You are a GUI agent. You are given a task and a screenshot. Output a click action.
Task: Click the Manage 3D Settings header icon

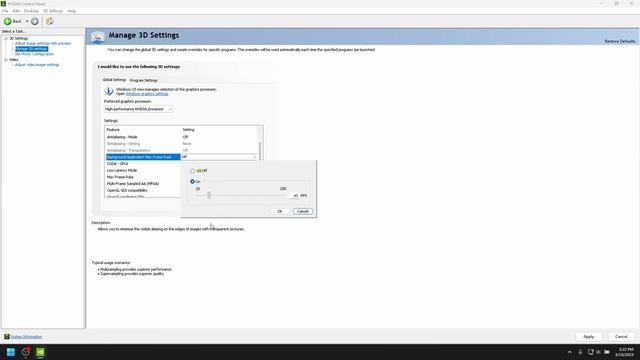[98, 37]
